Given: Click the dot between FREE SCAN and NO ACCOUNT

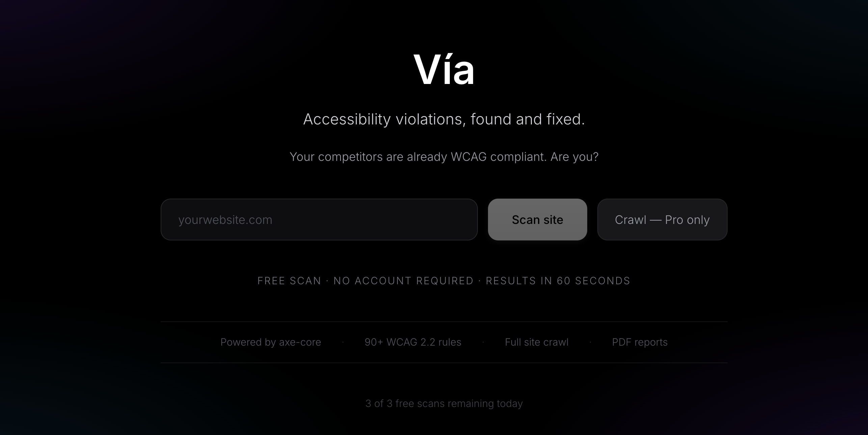Looking at the screenshot, I should (x=327, y=281).
